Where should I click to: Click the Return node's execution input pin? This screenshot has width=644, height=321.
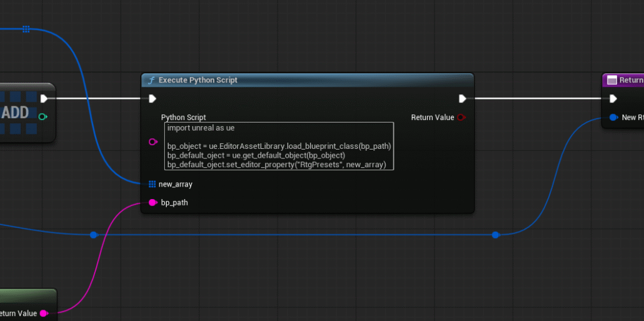[613, 99]
